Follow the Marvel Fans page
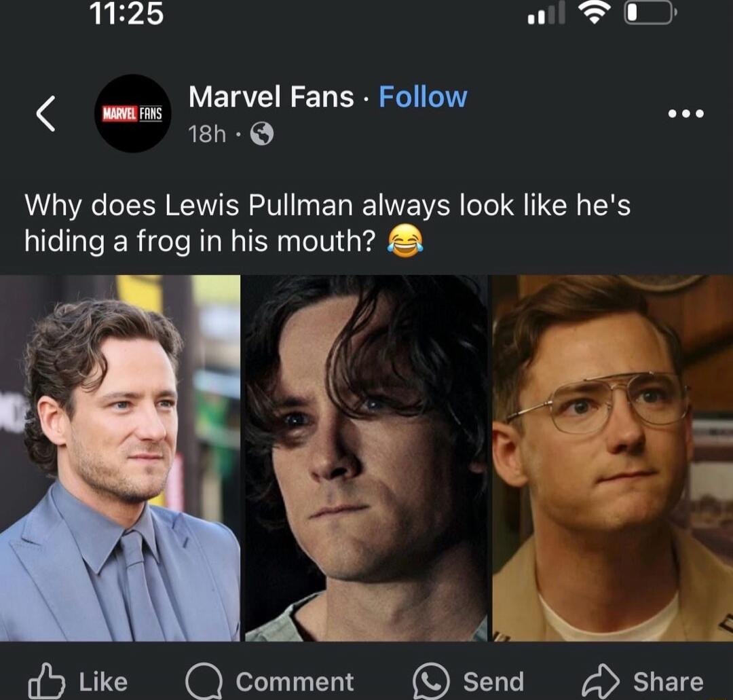Viewport: 733px width, 700px height. click(423, 97)
